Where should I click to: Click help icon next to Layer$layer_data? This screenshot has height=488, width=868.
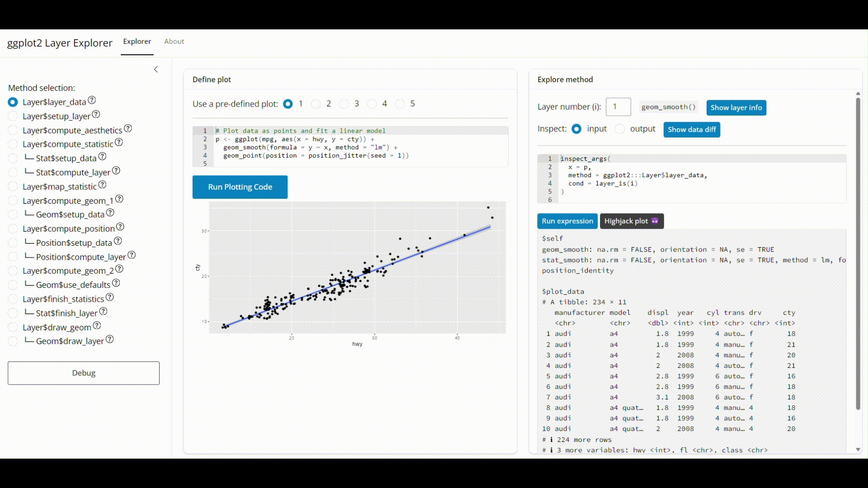[x=92, y=100]
